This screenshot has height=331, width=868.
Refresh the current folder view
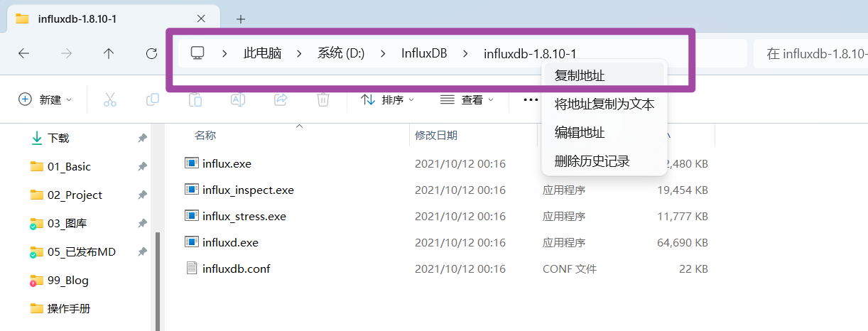pyautogui.click(x=151, y=53)
